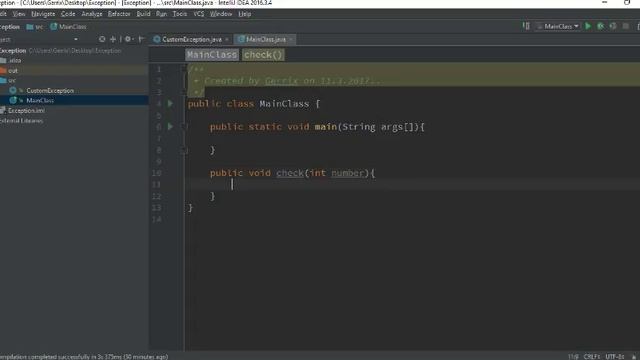Run gutter icon beside class MainClass

pos(170,104)
